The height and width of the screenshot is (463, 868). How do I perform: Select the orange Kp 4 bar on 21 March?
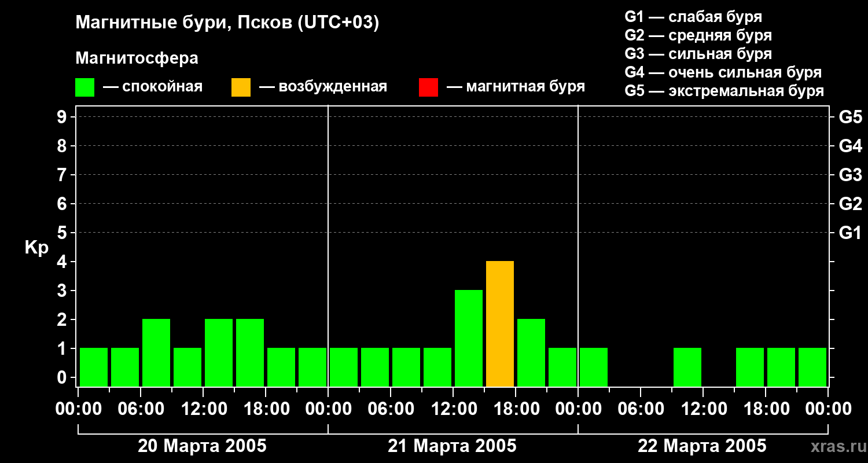(x=500, y=324)
